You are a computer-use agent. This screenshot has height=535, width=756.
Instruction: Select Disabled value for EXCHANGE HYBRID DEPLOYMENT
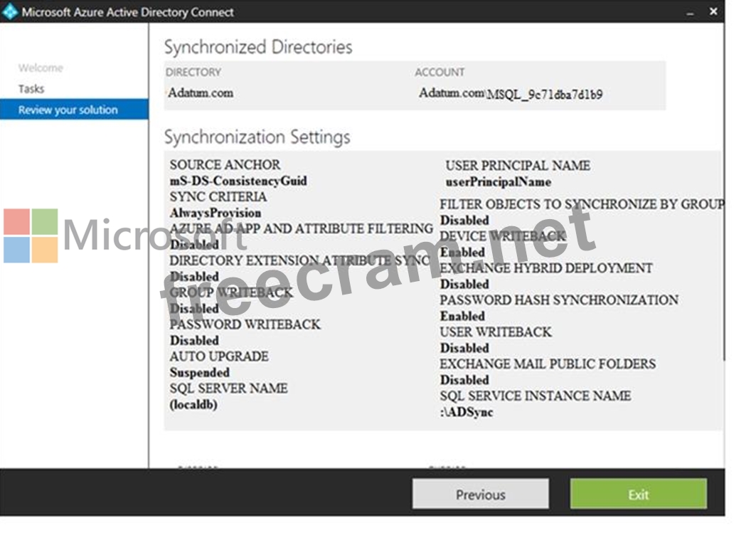[x=464, y=284]
